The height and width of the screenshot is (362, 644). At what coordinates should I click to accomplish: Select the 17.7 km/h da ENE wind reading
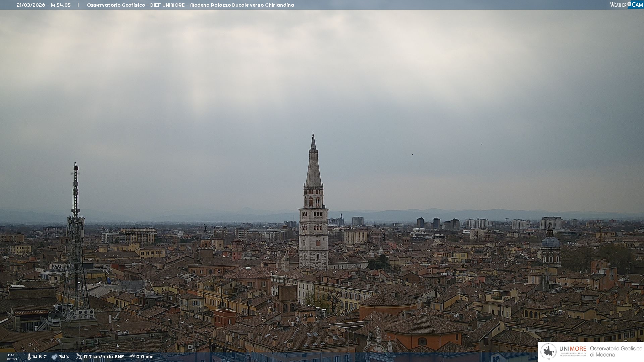coord(104,357)
